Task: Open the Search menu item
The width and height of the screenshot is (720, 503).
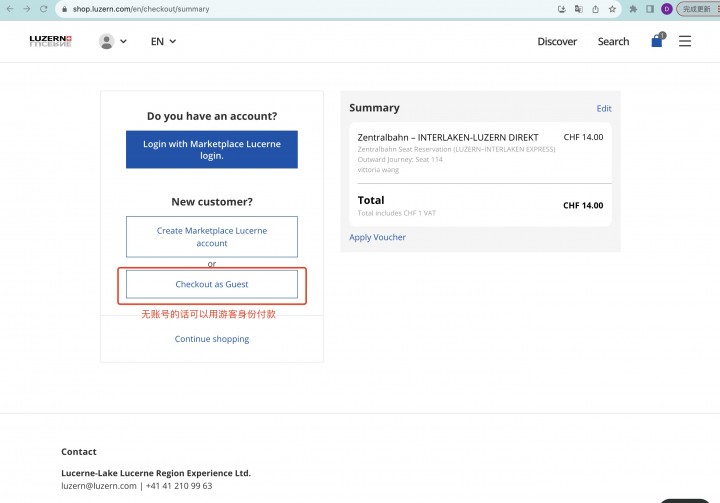Action: [x=613, y=41]
